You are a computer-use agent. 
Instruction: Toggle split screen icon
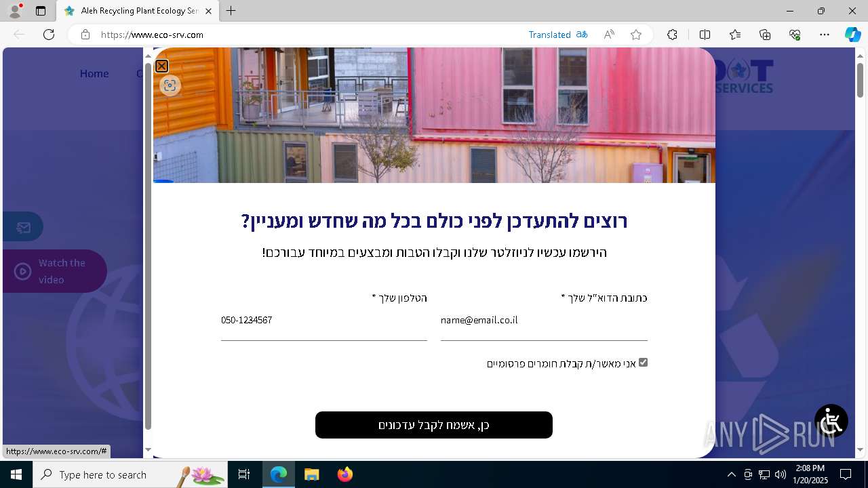coord(705,35)
